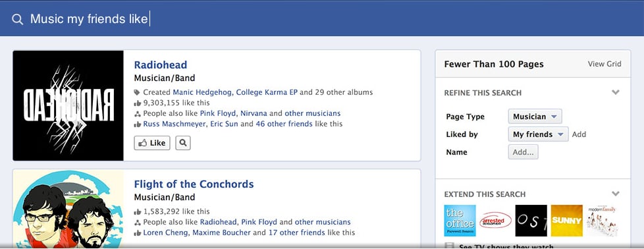Open The Office TV show thumbnail
Viewport: 644px width, 249px height.
pos(460,221)
